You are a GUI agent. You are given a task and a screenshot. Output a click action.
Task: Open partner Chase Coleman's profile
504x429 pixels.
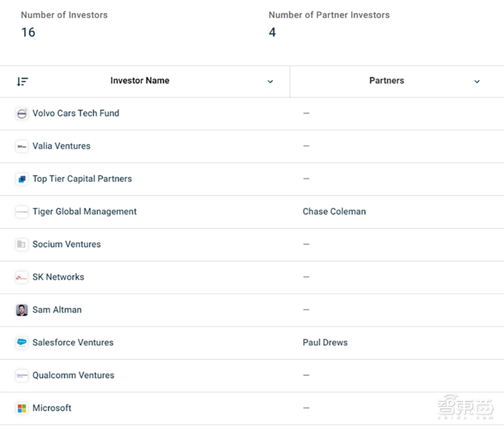tap(334, 212)
